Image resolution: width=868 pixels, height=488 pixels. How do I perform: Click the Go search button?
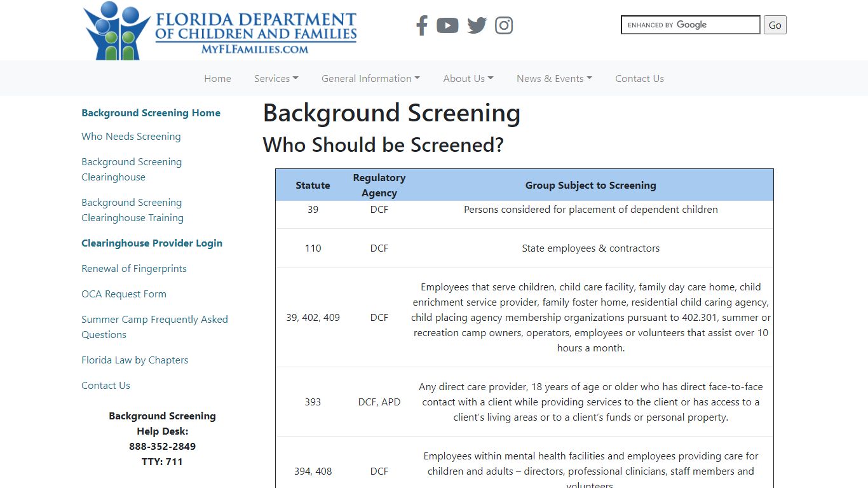775,25
